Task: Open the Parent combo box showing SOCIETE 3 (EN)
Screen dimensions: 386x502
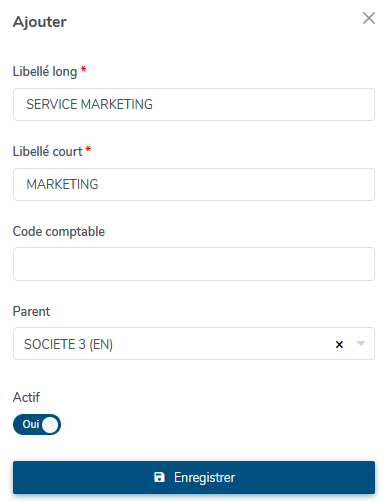Action: (194, 344)
